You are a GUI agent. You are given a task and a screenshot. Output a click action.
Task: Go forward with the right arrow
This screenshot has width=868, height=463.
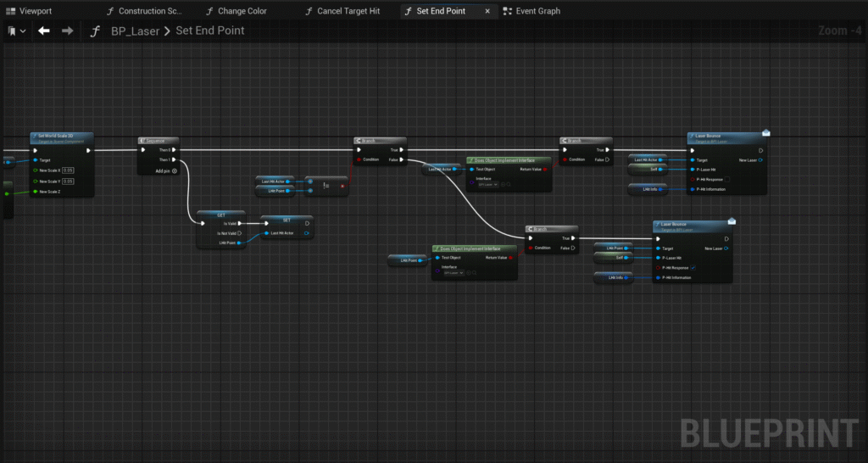click(68, 31)
